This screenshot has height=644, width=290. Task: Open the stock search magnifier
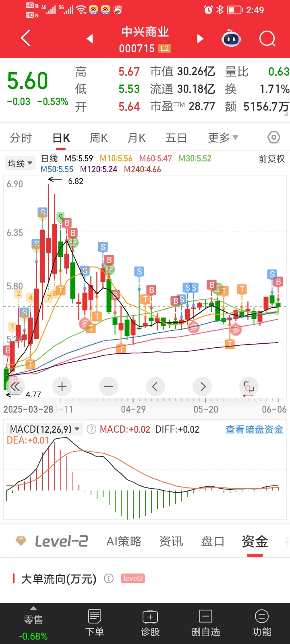(x=267, y=39)
